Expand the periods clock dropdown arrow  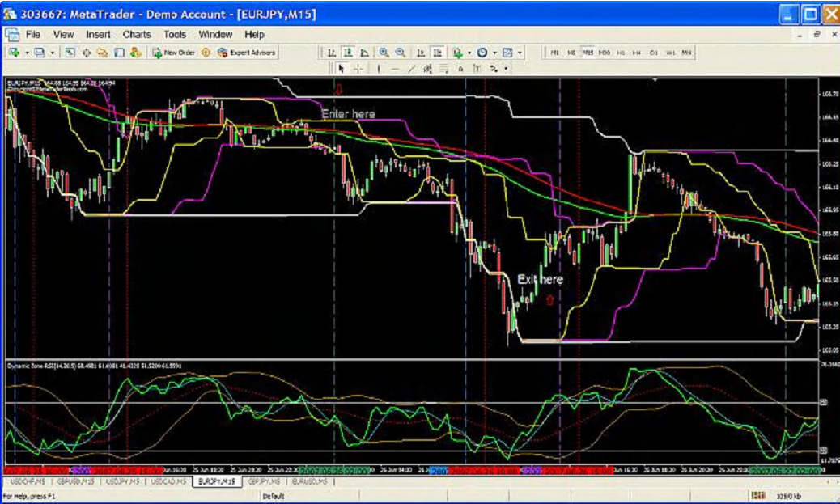coord(495,53)
